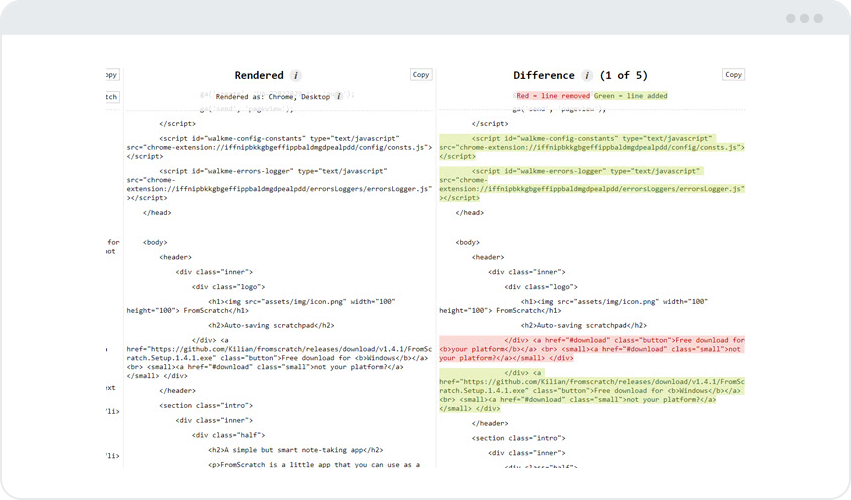Select the 'Rendered' heading text
851x500 pixels.
tap(259, 75)
